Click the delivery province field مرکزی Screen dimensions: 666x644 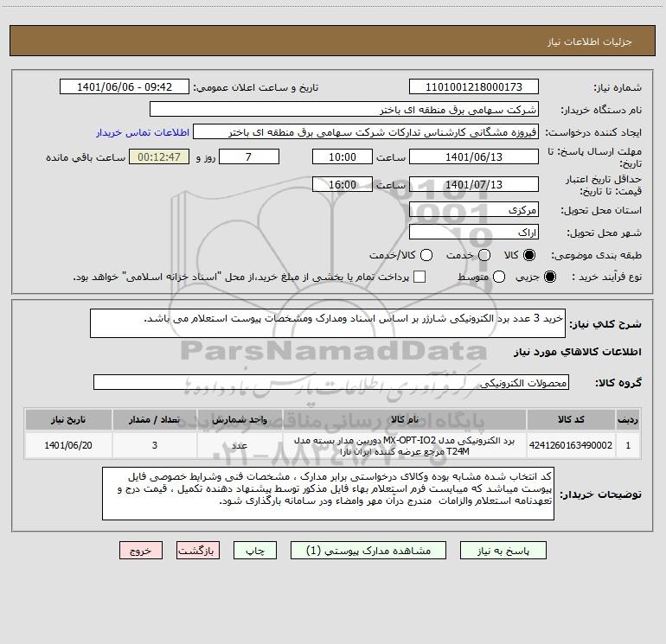[x=474, y=209]
